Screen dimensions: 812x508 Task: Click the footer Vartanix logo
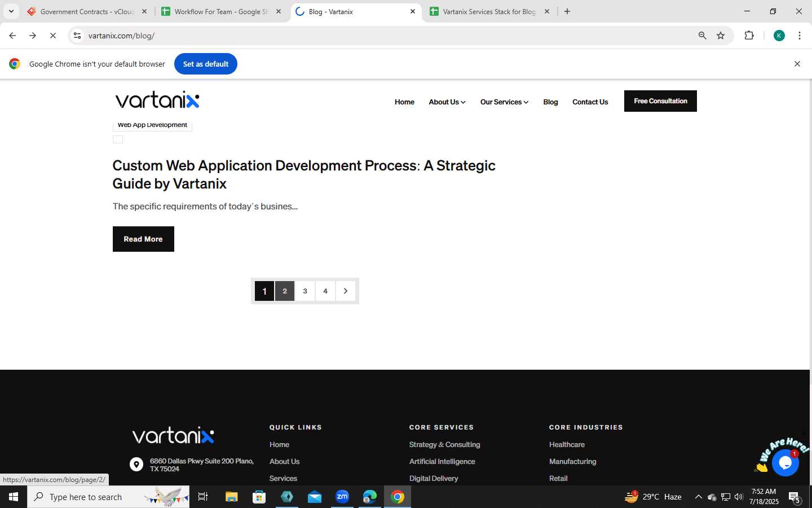pyautogui.click(x=173, y=435)
